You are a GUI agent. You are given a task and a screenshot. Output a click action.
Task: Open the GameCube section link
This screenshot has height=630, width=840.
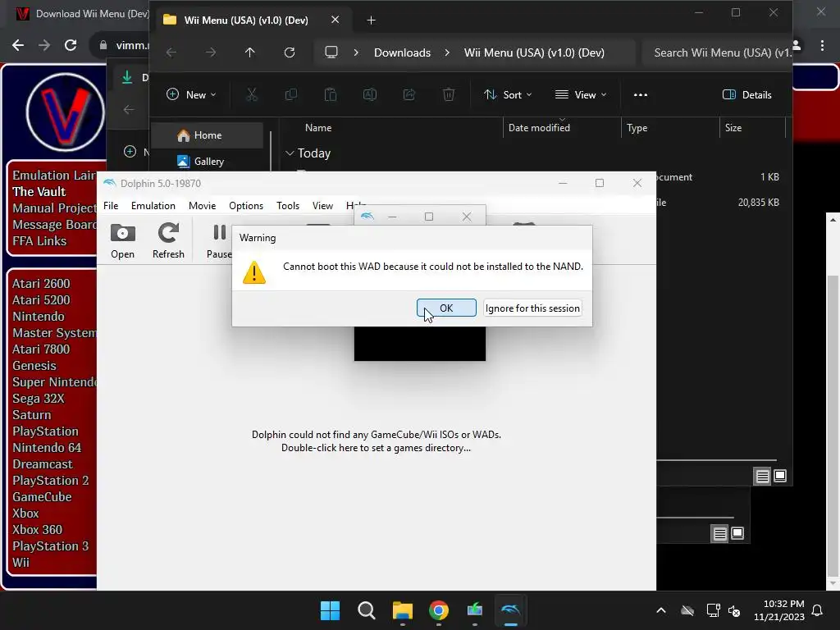tap(42, 496)
